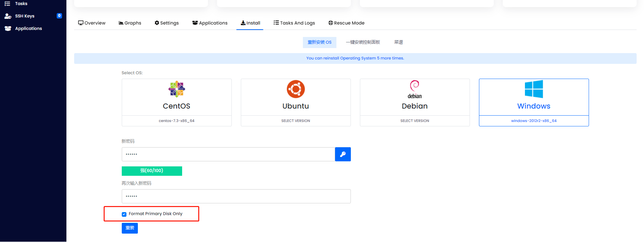This screenshot has width=644, height=242.
Task: Click the Rescue Mode lifebuoy icon
Action: click(x=331, y=23)
